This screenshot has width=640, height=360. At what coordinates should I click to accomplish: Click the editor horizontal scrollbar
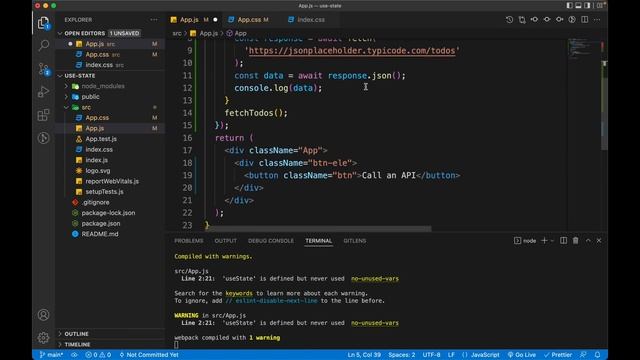(319, 229)
